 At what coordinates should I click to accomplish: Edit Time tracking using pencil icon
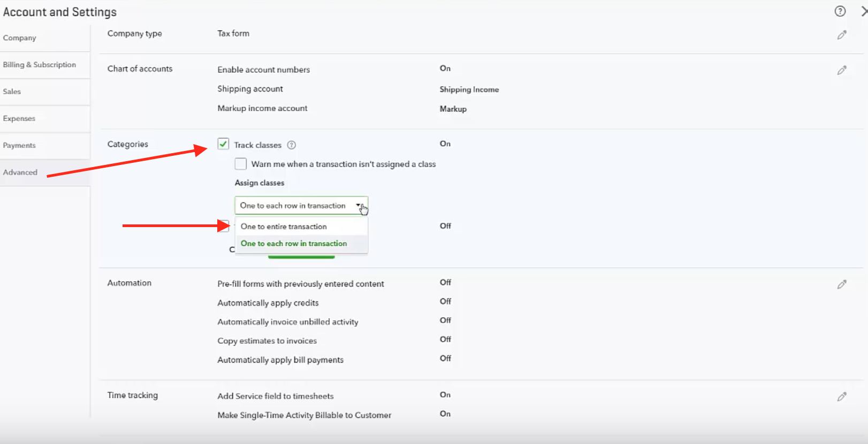842,397
